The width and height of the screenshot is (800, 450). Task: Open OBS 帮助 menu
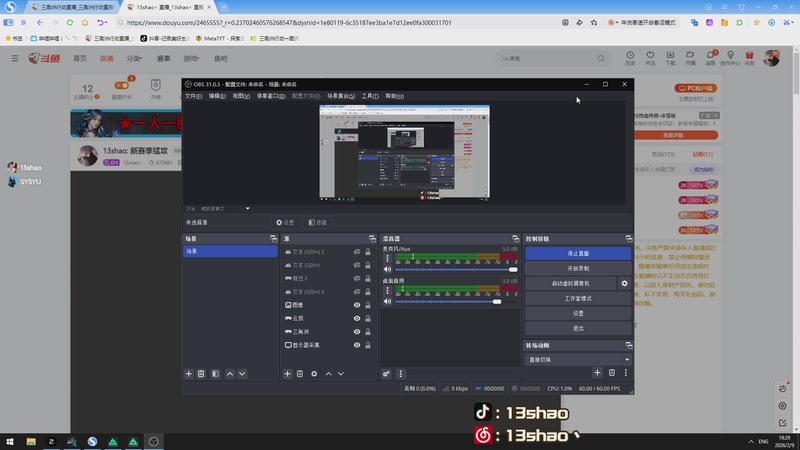394,96
